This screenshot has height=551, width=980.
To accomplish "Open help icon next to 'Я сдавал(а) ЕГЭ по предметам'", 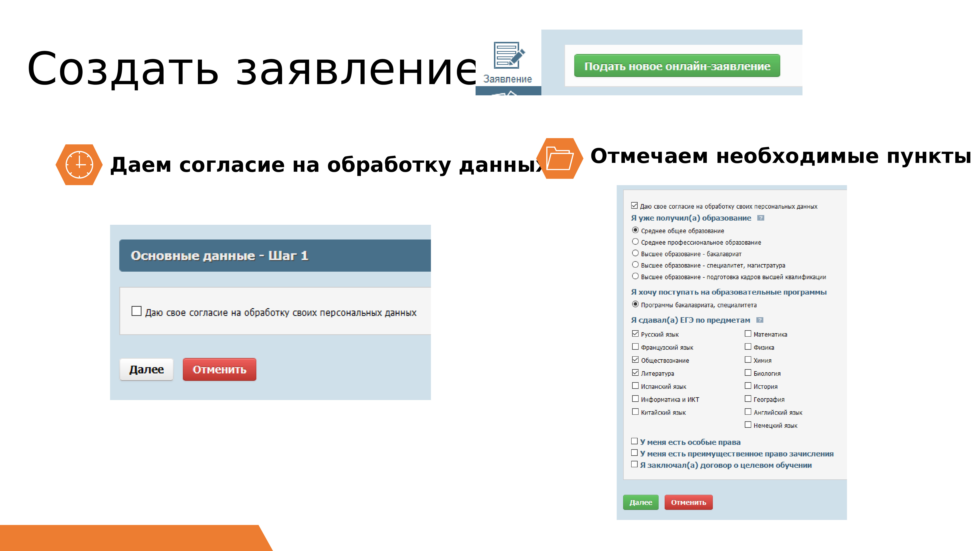I will 760,320.
